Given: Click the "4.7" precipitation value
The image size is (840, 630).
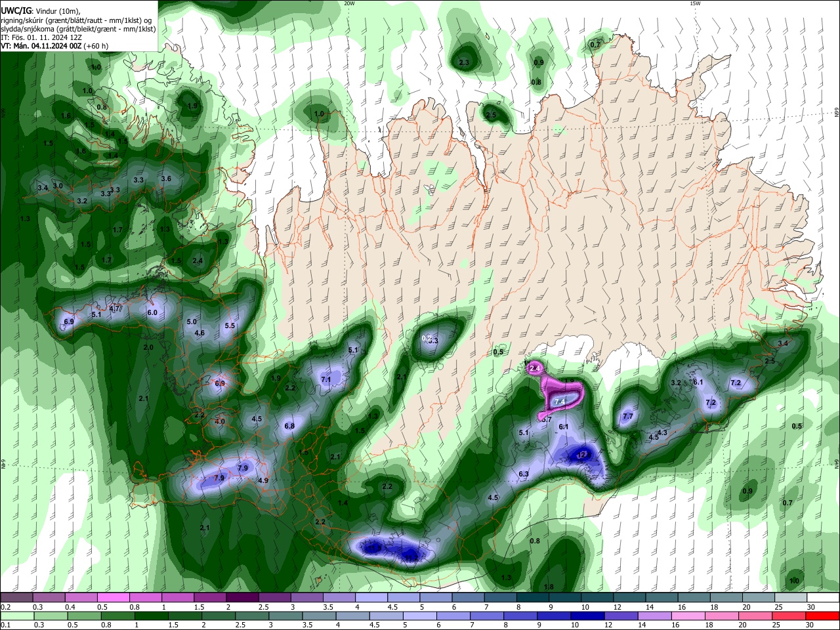Looking at the screenshot, I should (115, 308).
